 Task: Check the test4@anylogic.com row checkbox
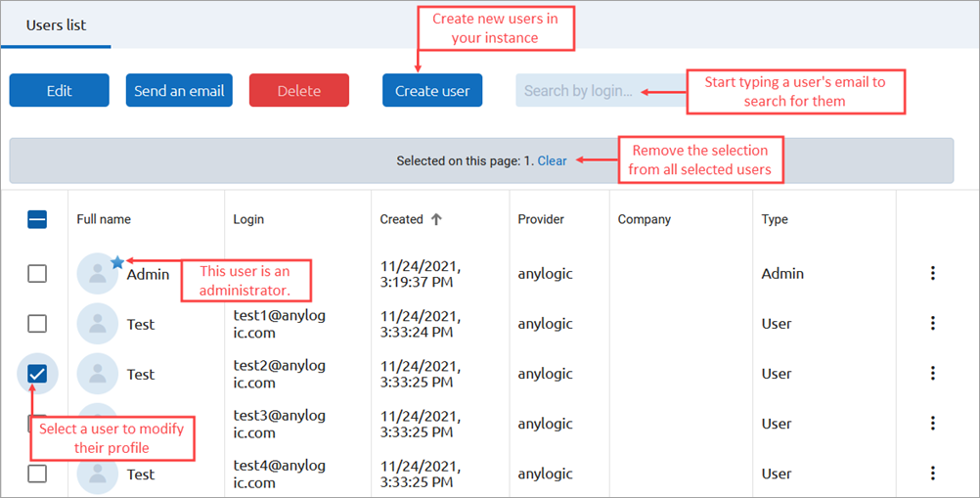click(37, 474)
